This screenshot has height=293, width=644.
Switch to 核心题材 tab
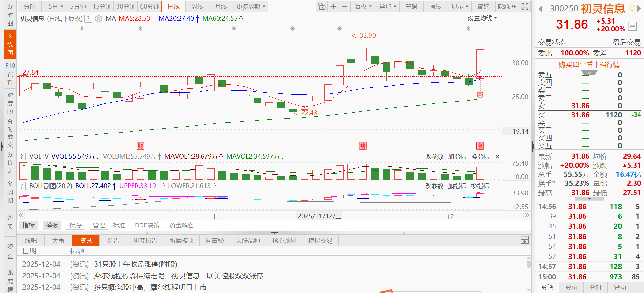pos(284,240)
